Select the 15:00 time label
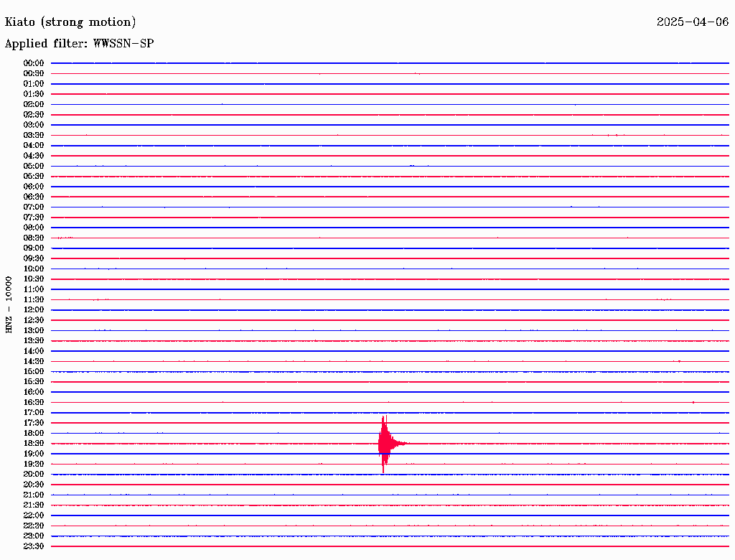 34,371
